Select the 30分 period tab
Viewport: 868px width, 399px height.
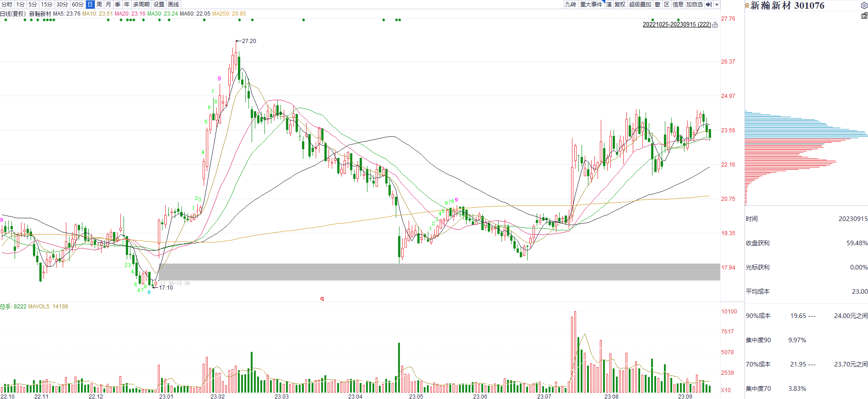[x=62, y=4]
